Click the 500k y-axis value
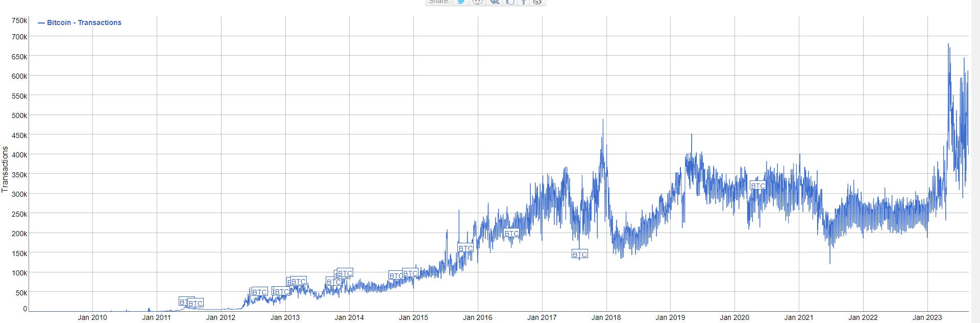The height and width of the screenshot is (323, 980). coord(19,116)
